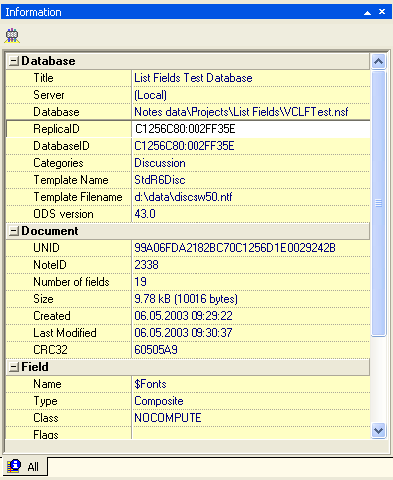Click the d:\data\discsw50.ntf value
393x480 pixels.
(x=183, y=197)
